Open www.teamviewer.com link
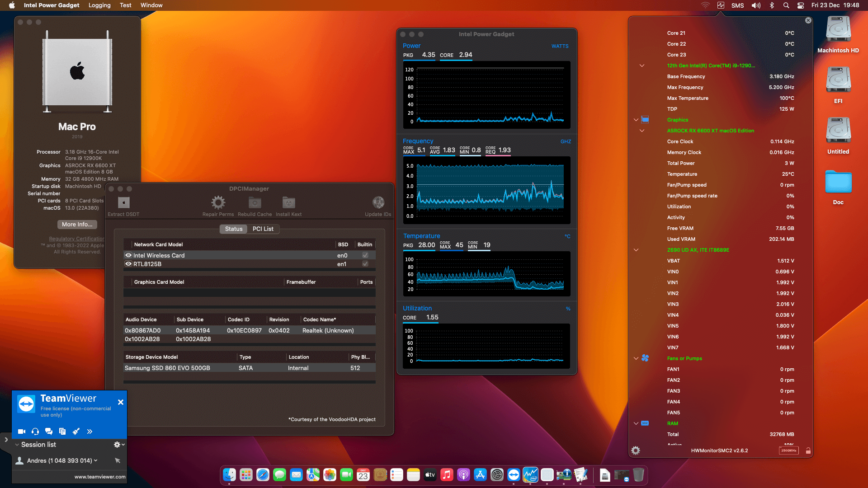The height and width of the screenshot is (488, 868). coord(100,477)
